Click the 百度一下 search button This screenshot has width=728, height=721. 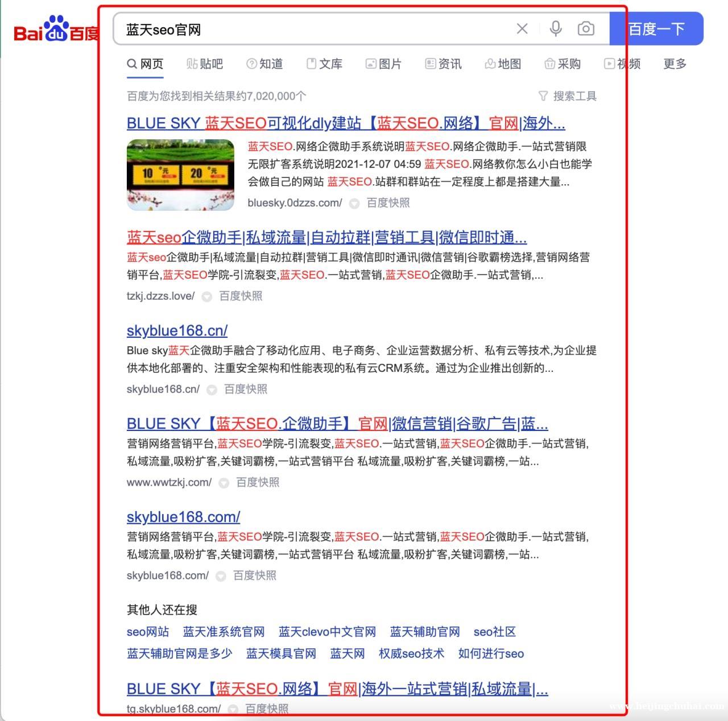(x=656, y=29)
